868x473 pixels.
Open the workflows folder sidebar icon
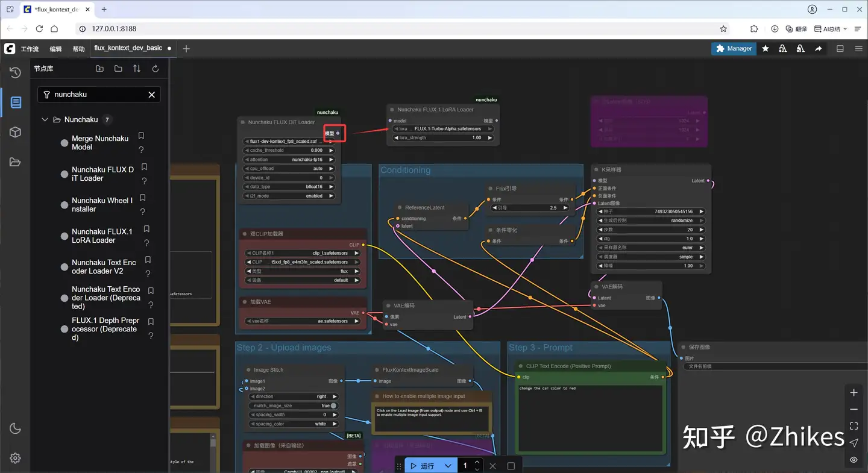[x=15, y=161]
